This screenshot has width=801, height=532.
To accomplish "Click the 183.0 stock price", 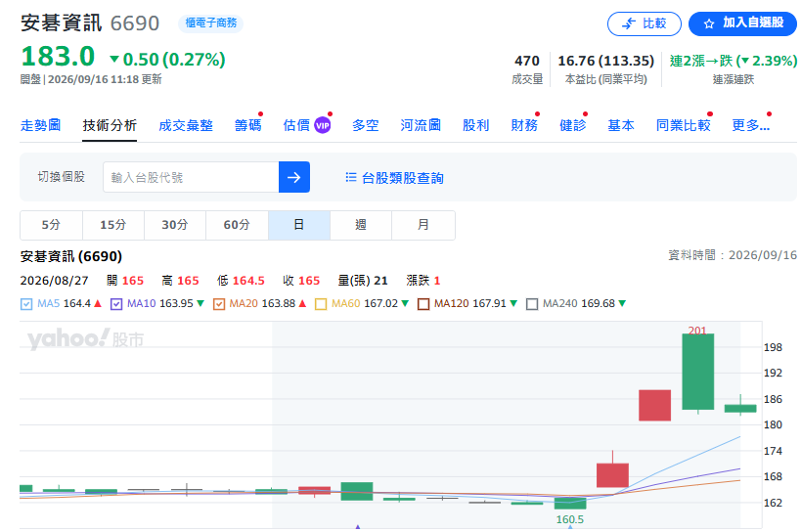I will point(58,56).
